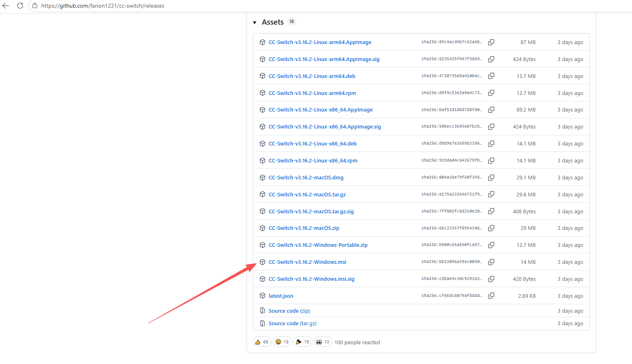Screen dimensions: 632x364
Task: Click the sha256 hash text for macOS.dmg
Action: (x=452, y=177)
